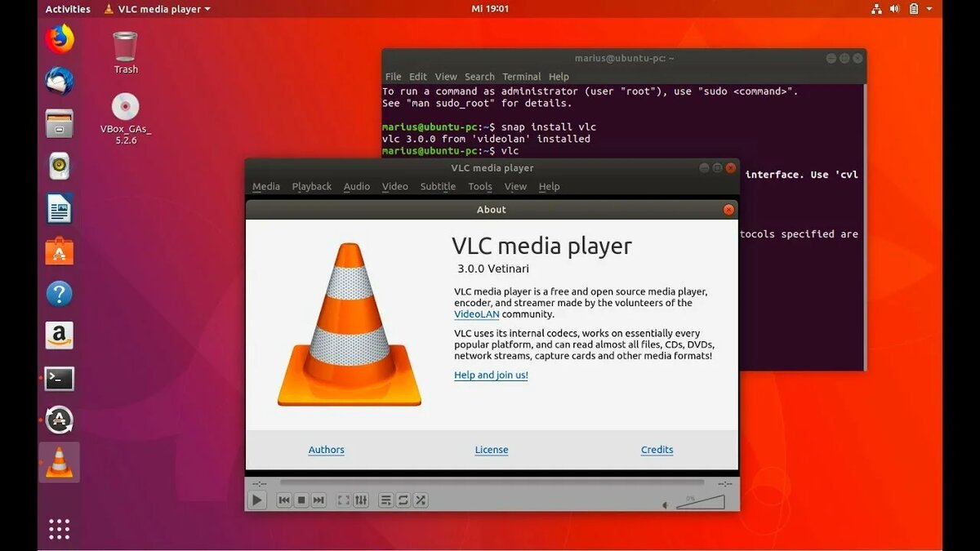
Task: Toggle the VLC playlist view
Action: pos(386,500)
